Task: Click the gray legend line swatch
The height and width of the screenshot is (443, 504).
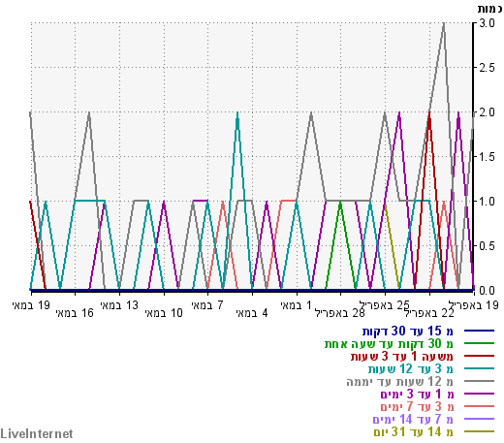Action: click(479, 381)
